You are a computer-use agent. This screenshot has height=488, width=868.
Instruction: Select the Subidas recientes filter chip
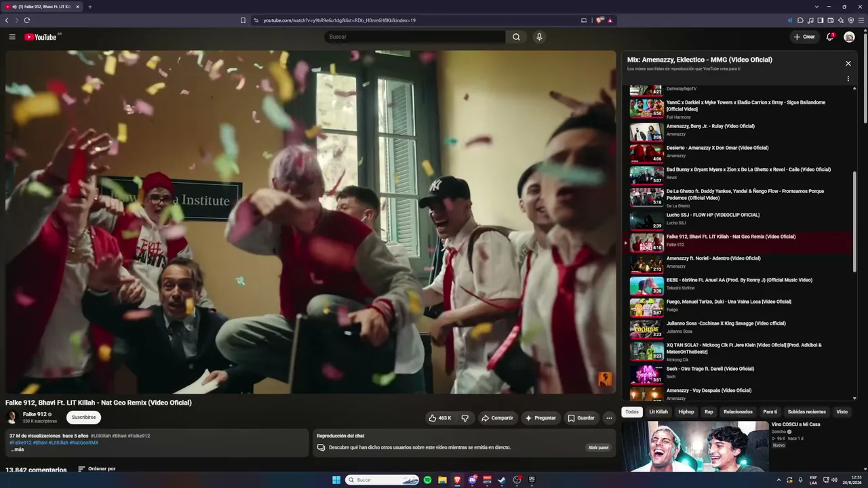pos(807,412)
